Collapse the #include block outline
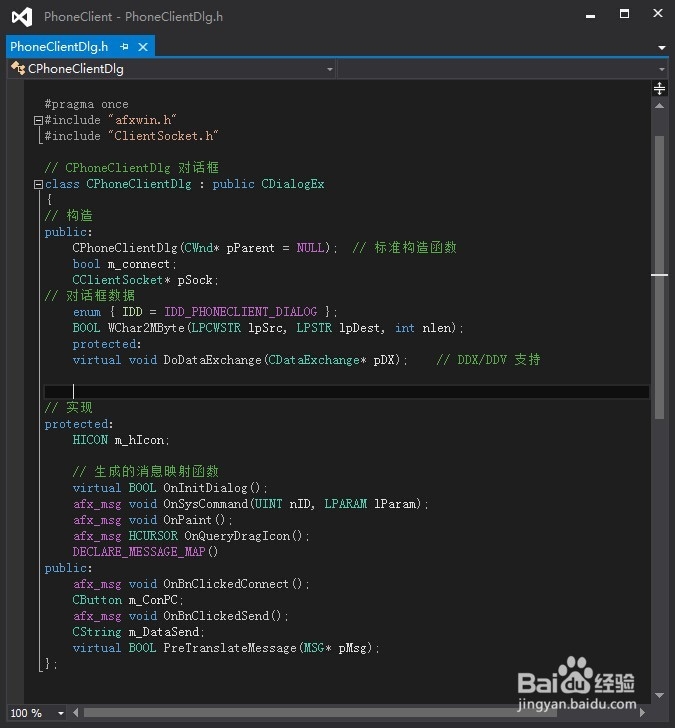This screenshot has width=675, height=728. click(x=39, y=121)
